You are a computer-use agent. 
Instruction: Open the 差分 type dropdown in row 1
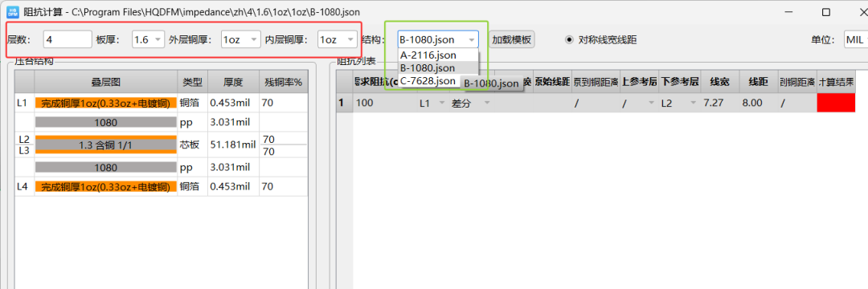(x=470, y=103)
